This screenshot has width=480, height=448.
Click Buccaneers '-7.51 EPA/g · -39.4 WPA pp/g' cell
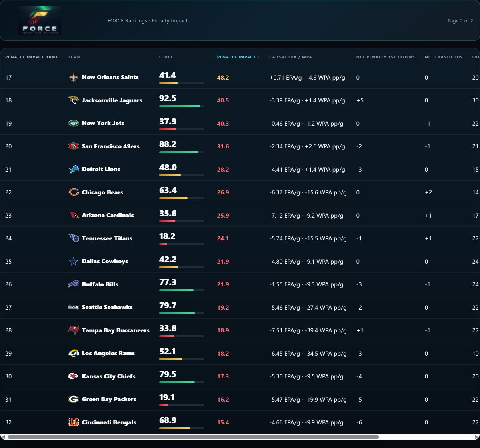[308, 330]
